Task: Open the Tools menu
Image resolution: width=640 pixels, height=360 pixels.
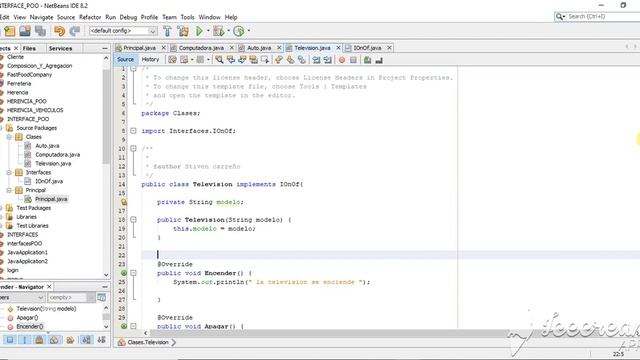Action: coord(187,17)
